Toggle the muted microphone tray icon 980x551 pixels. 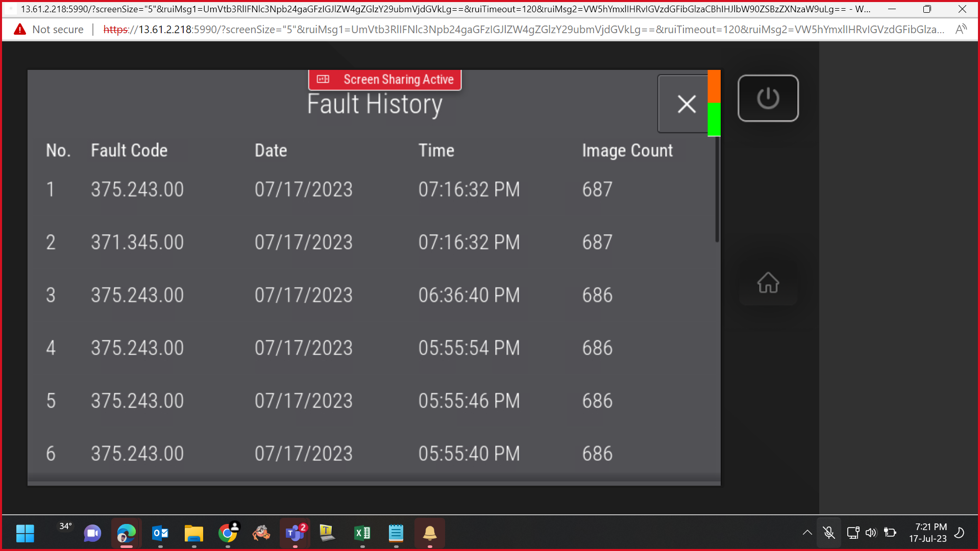point(829,533)
